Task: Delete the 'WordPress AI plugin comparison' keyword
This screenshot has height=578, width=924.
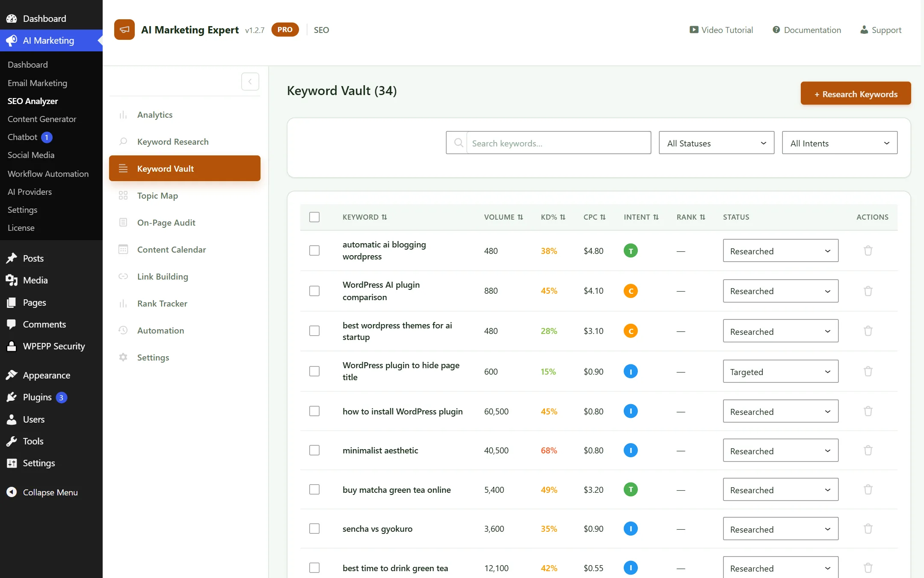Action: 868,291
